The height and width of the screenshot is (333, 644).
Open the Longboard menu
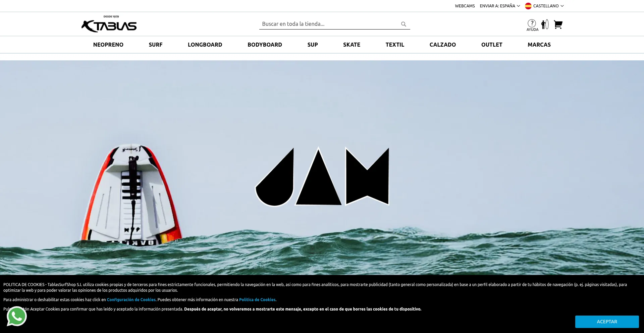tap(205, 45)
